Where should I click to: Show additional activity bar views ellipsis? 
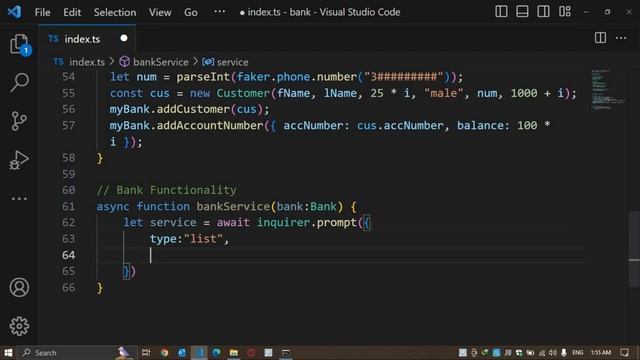(x=19, y=199)
